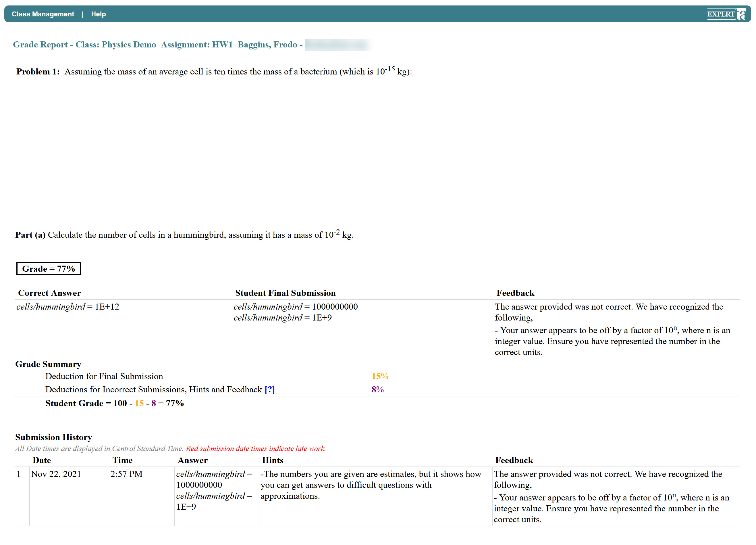Viewport: 756px width, 545px height.
Task: Click the Grade = 77% box
Action: 49,268
